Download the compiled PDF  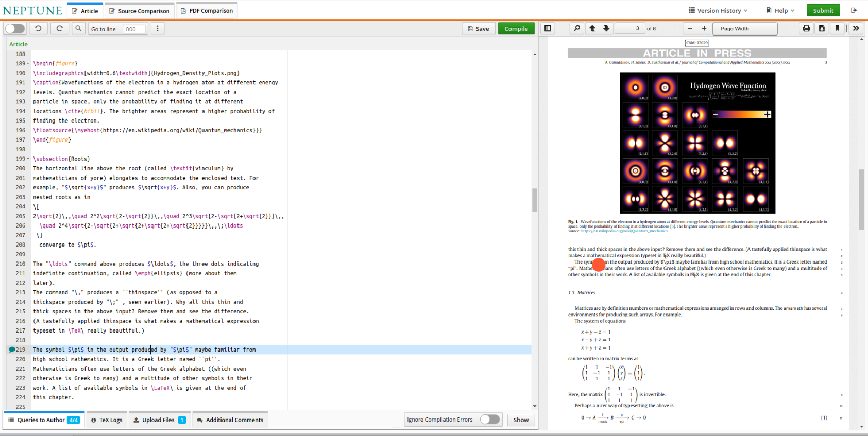tap(822, 29)
